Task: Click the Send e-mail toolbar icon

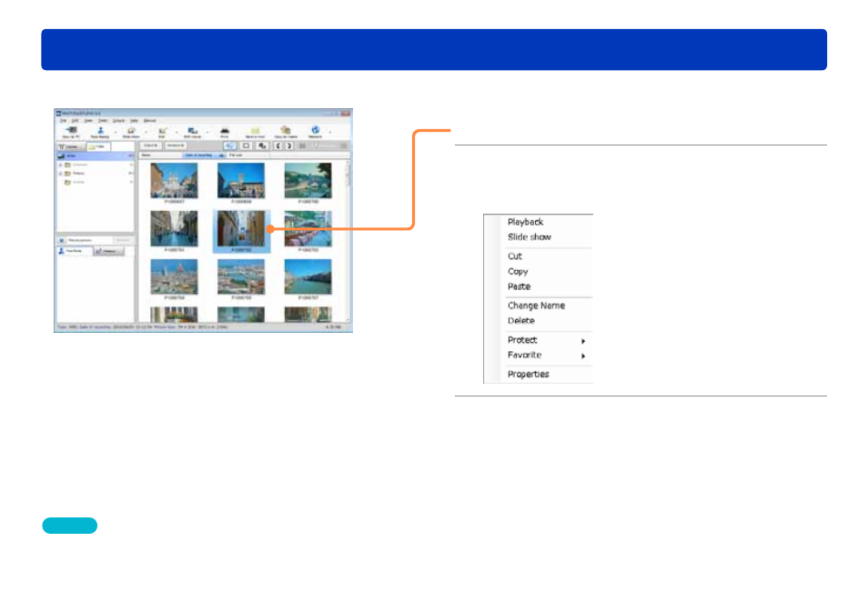Action: click(255, 132)
